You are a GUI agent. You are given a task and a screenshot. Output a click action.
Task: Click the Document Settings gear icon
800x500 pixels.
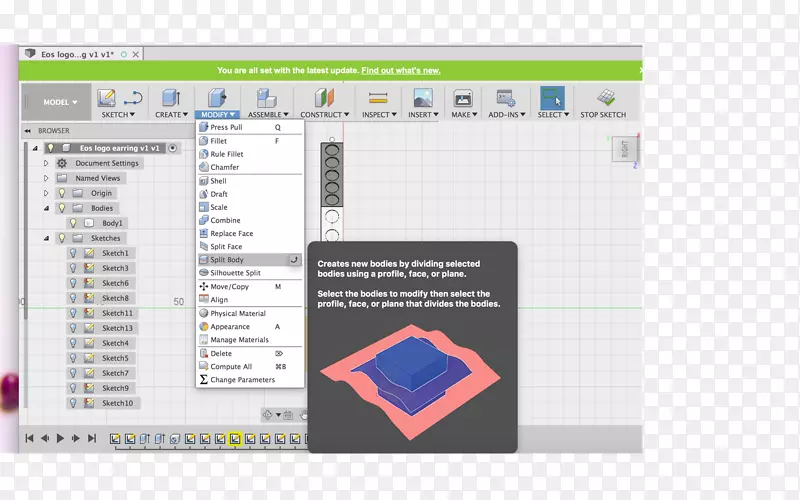click(62, 163)
